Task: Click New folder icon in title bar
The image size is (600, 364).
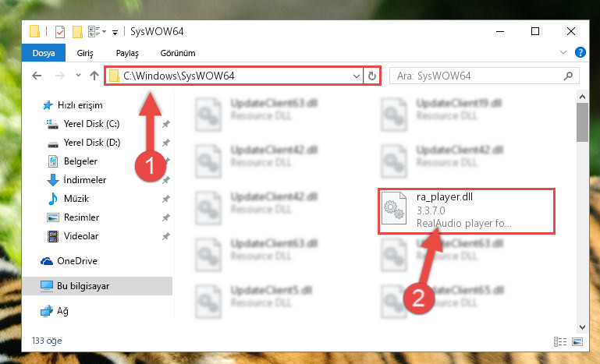Action: (77, 32)
